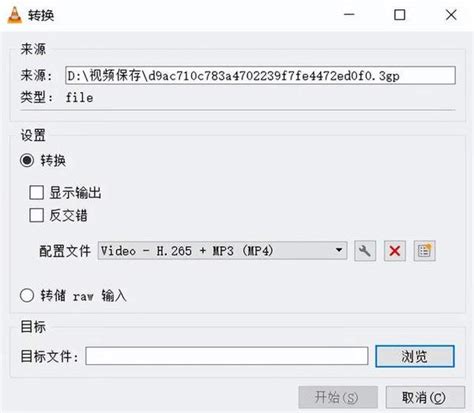
Task: Choose the 转储 raw 输入 radio option
Action: click(x=27, y=295)
